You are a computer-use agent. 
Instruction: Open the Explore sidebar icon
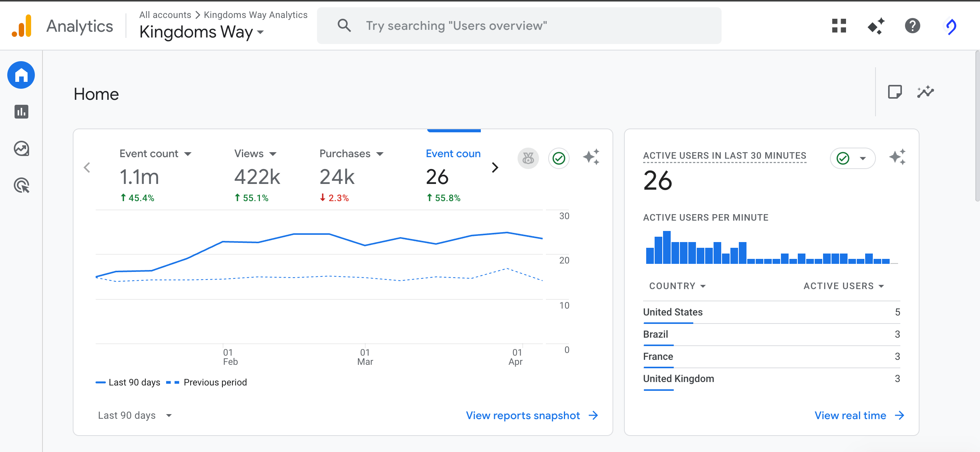click(21, 148)
